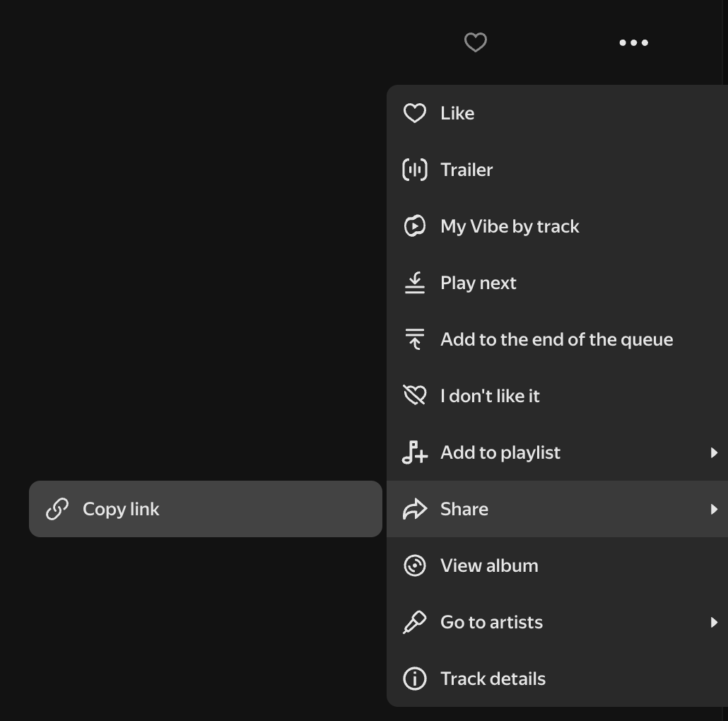
Task: Click the waveform icon beside Trailer
Action: 415,170
